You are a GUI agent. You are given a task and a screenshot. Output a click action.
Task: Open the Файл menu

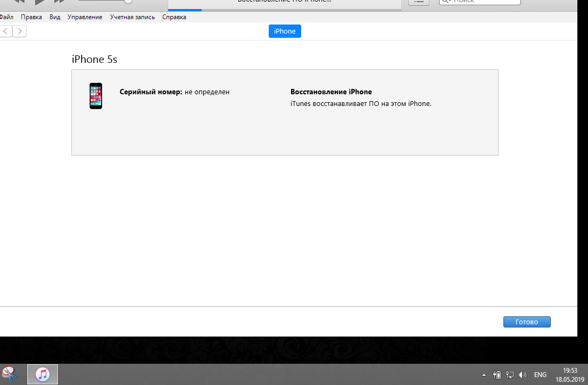click(6, 17)
